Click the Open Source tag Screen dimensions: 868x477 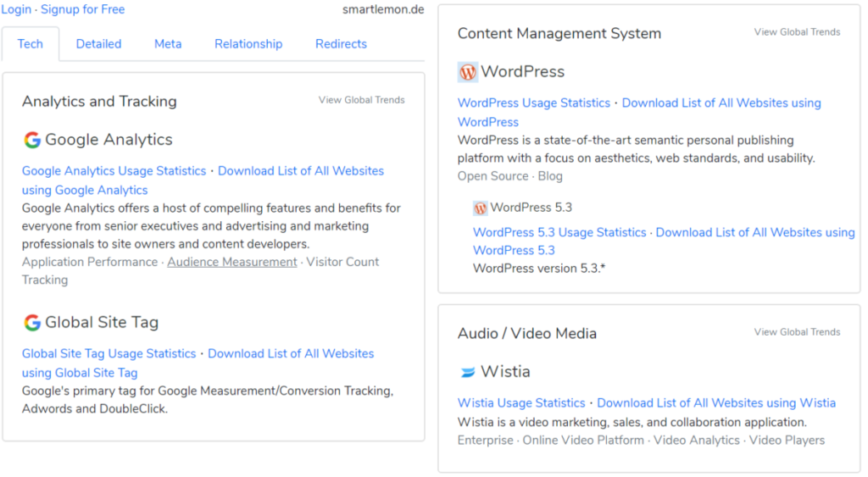tap(492, 176)
